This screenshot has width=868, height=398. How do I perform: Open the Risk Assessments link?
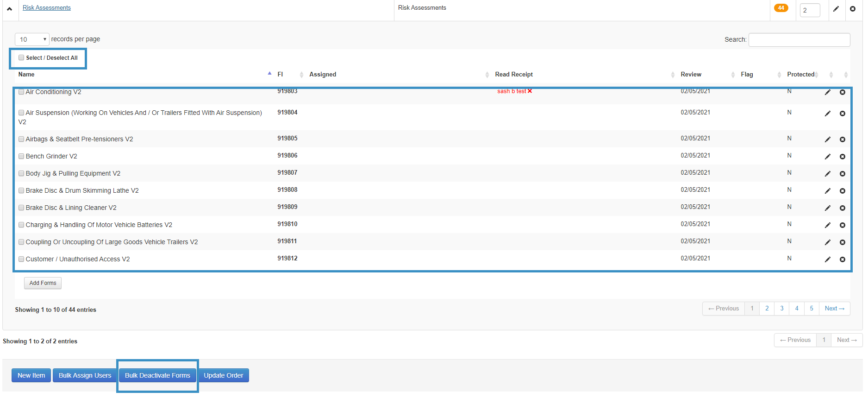pyautogui.click(x=47, y=8)
